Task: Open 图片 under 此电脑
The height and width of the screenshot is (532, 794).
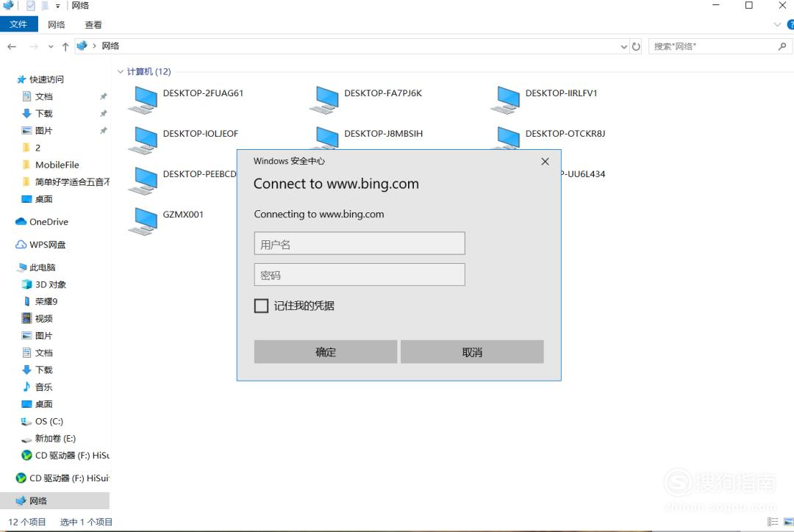Action: [x=43, y=336]
